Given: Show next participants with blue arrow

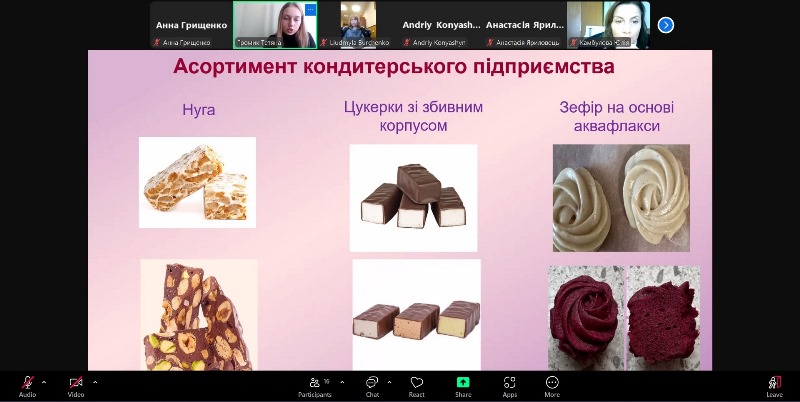Looking at the screenshot, I should pyautogui.click(x=665, y=25).
